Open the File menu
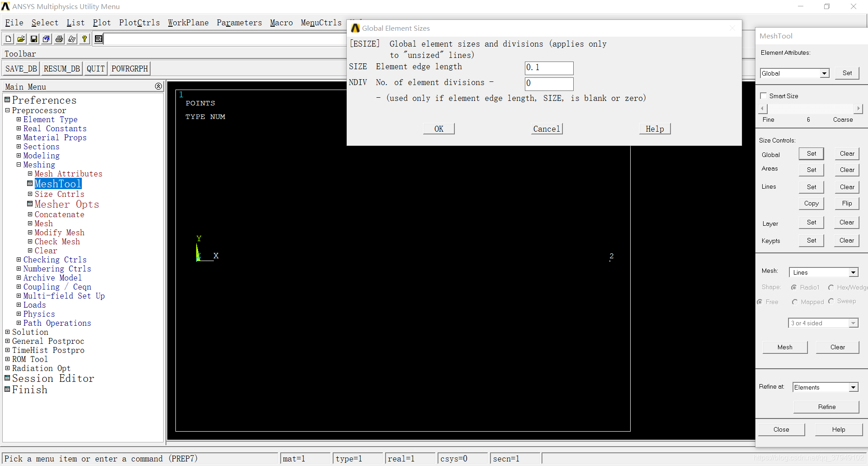The width and height of the screenshot is (868, 466). pyautogui.click(x=14, y=23)
